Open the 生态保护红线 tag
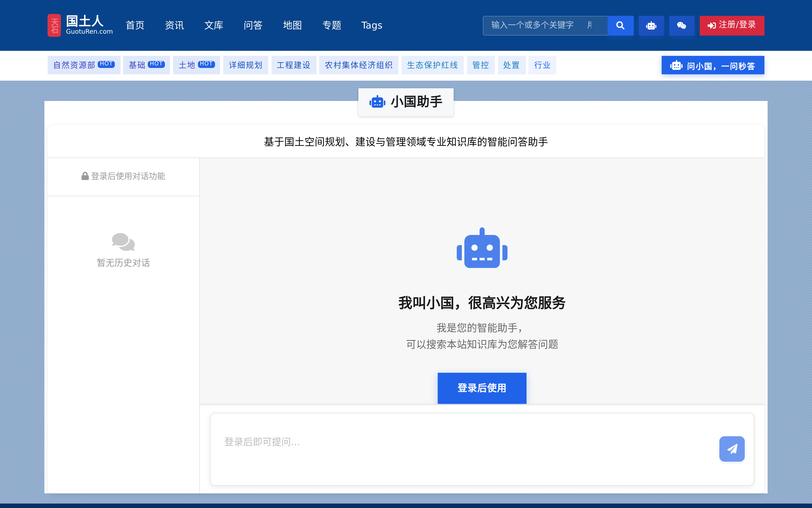812x508 pixels. (x=432, y=65)
